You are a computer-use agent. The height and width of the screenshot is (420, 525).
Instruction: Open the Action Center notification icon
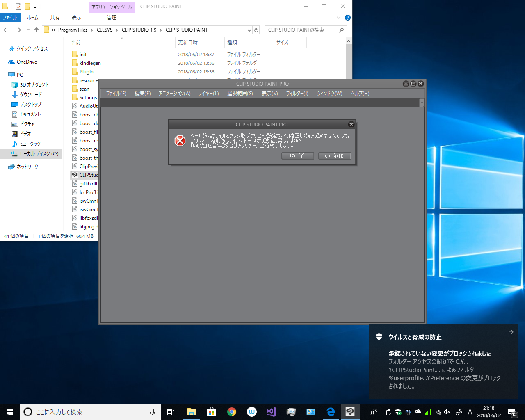[x=512, y=412]
